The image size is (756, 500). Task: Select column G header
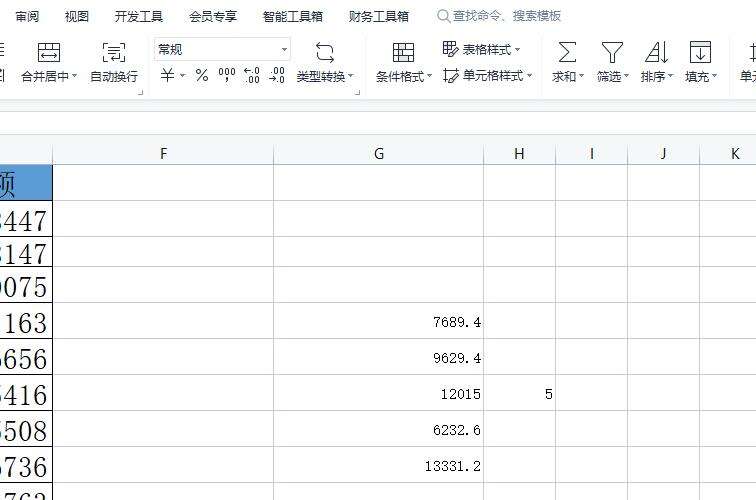(x=378, y=154)
